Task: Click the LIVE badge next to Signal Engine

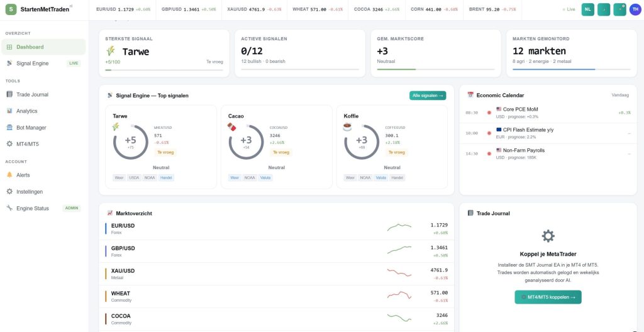Action: 74,64
